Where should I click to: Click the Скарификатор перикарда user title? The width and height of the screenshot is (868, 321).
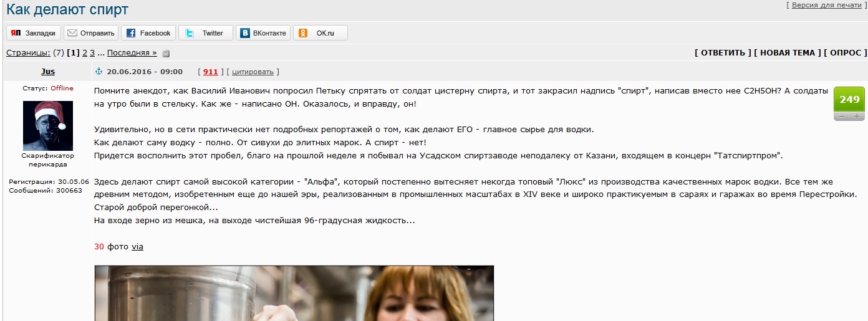pos(48,160)
